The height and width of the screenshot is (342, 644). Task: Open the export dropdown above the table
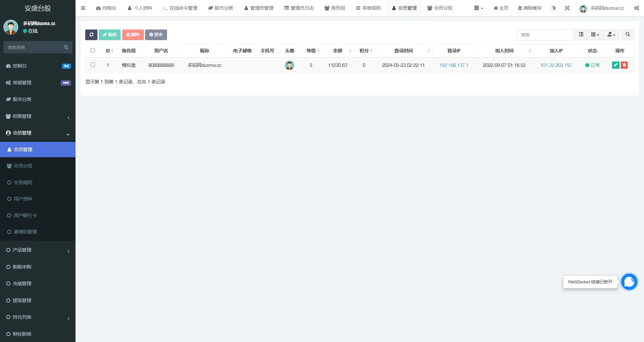tap(611, 35)
